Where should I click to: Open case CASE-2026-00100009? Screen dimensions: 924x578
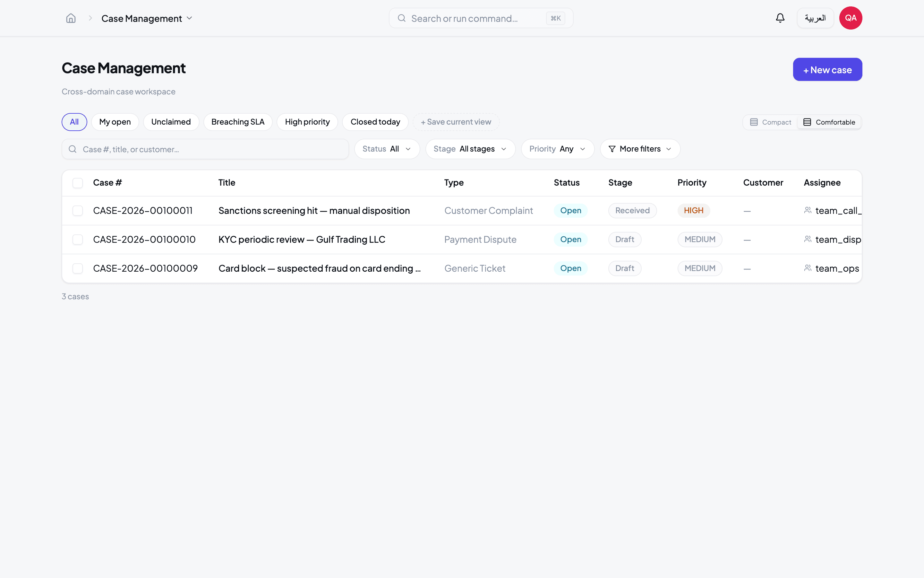click(145, 268)
